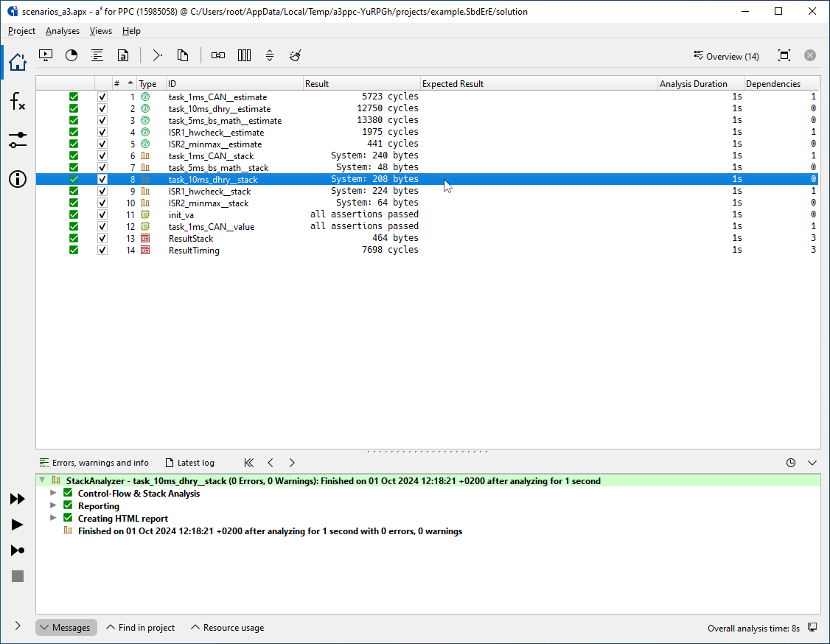Go to first message with double-arrow icon
The width and height of the screenshot is (830, 644).
249,463
